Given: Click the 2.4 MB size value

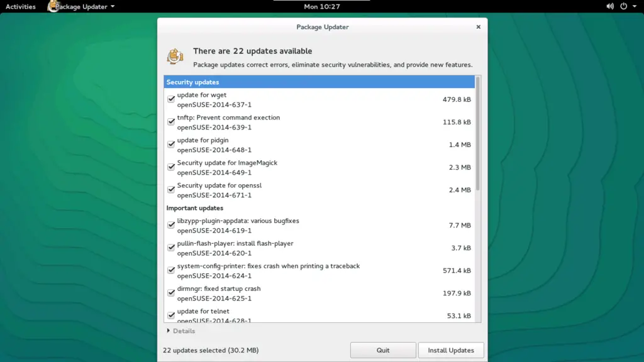Looking at the screenshot, I should 460,190.
